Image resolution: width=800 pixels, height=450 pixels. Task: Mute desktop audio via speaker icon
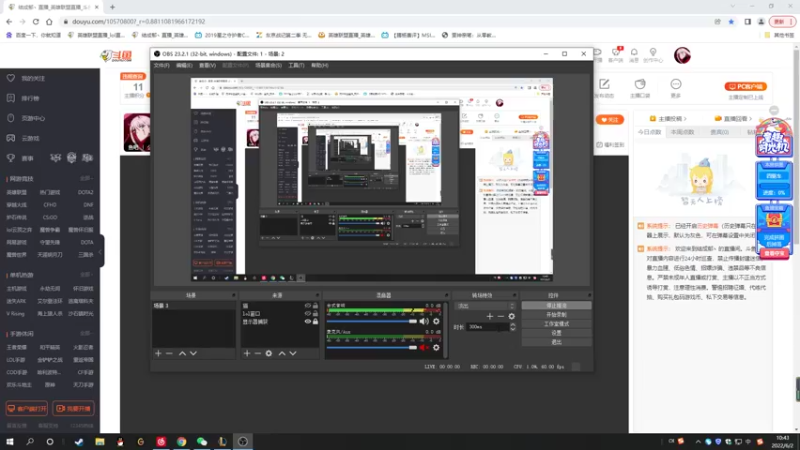click(x=423, y=321)
